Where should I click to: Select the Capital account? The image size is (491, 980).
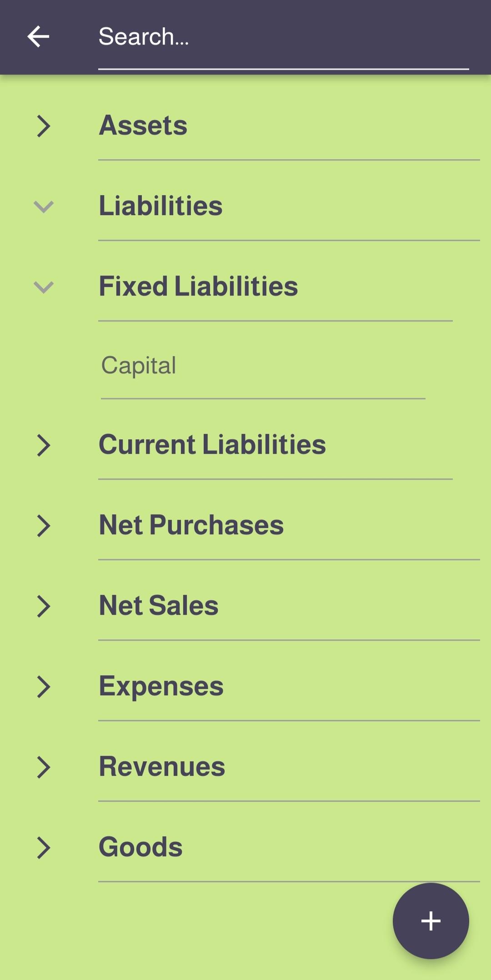tap(139, 366)
